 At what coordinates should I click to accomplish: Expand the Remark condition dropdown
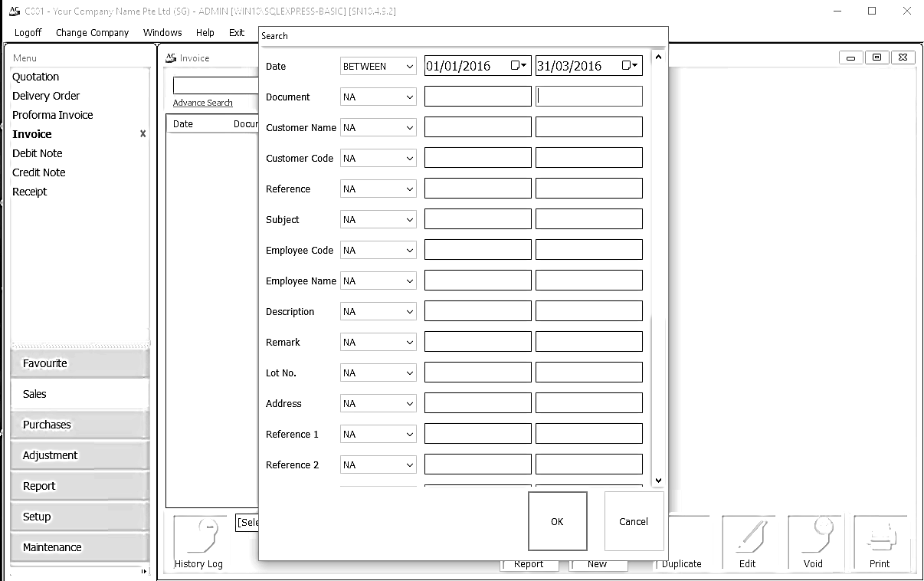pos(410,343)
